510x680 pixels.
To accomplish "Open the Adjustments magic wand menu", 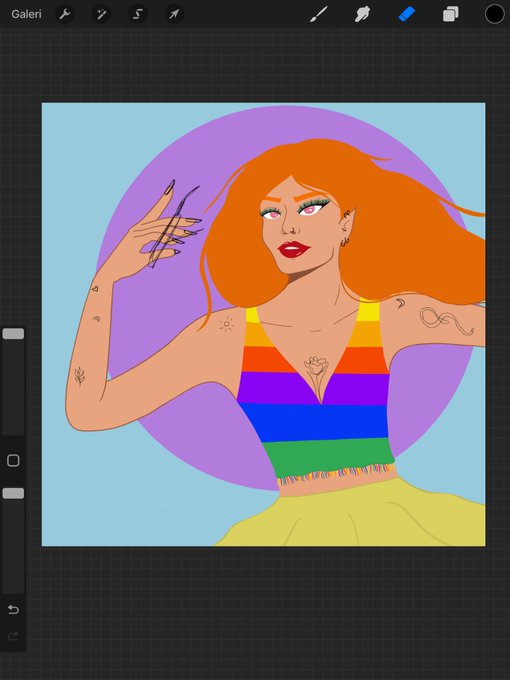I will coord(101,14).
